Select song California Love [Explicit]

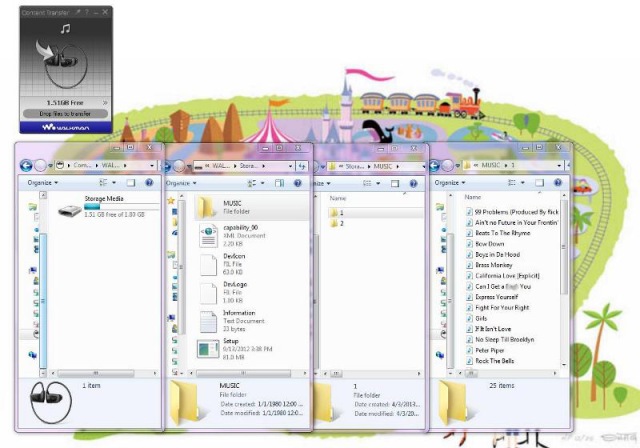503,275
